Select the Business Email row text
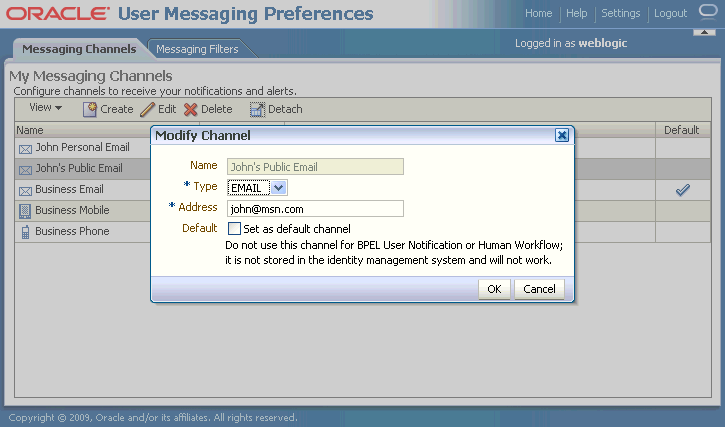 (69, 189)
